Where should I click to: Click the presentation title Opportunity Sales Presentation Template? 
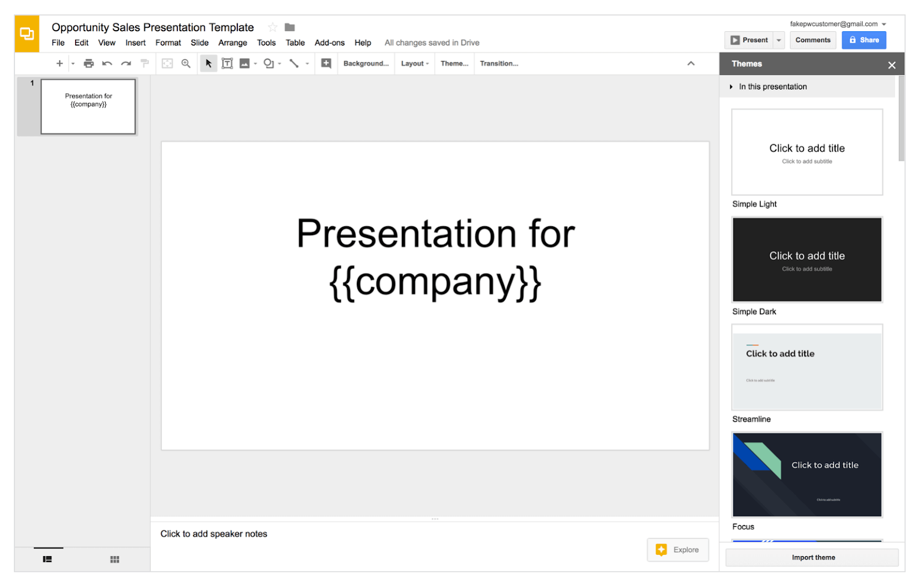pyautogui.click(x=152, y=27)
